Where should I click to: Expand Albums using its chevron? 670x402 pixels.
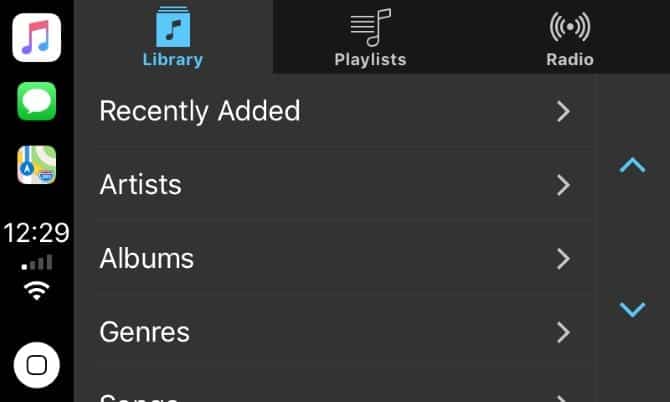coord(563,259)
